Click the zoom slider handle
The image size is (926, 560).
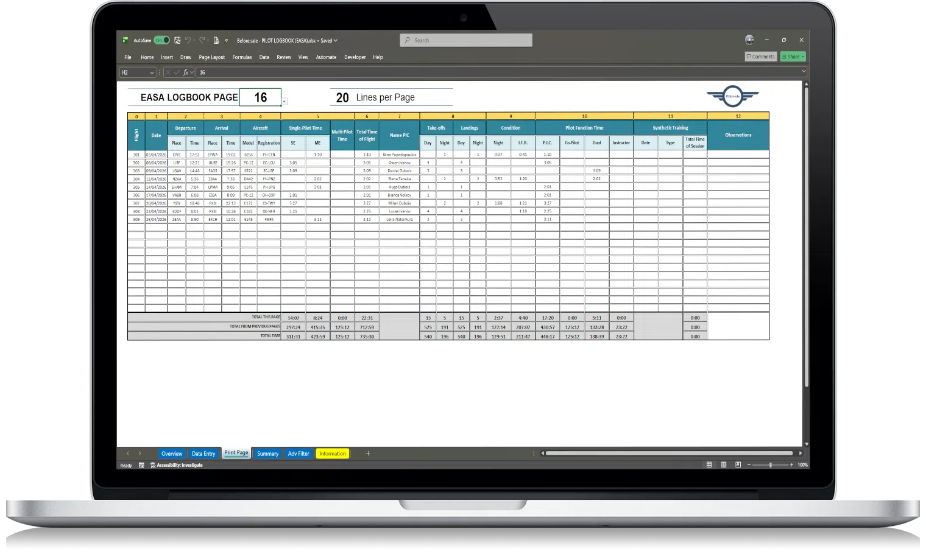coord(771,465)
